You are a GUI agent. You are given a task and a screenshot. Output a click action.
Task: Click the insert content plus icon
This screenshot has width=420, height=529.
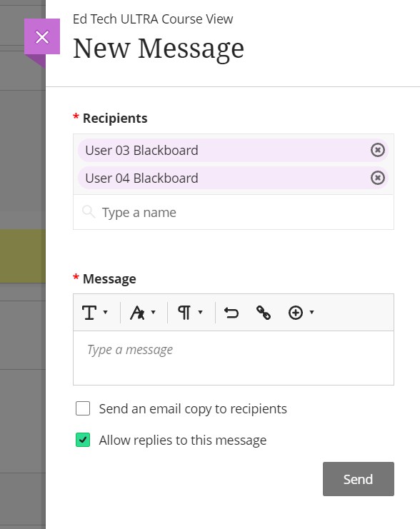(296, 313)
